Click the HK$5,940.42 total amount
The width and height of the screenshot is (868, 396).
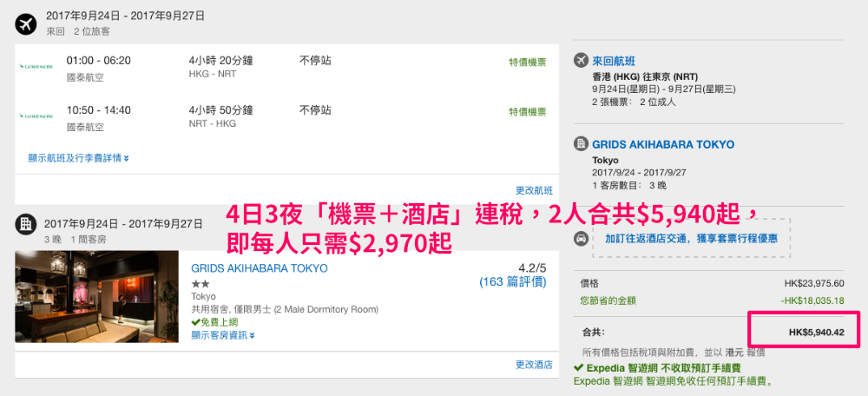(x=816, y=333)
